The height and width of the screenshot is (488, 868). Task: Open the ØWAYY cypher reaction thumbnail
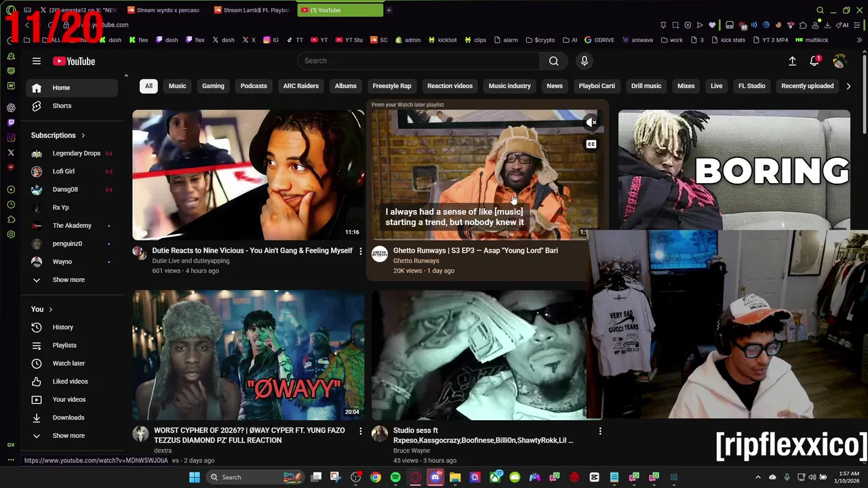248,355
